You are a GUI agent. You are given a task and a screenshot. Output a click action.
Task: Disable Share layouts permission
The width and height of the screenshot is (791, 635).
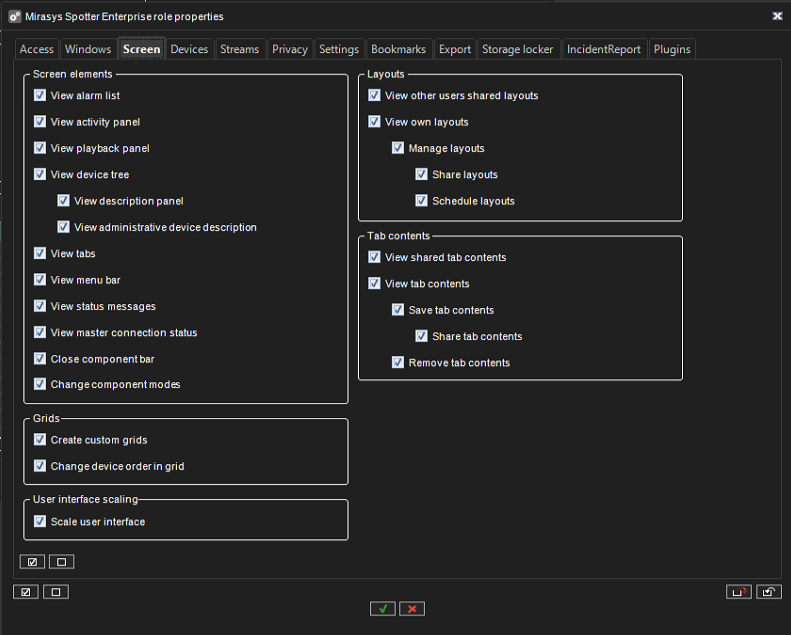coord(422,175)
